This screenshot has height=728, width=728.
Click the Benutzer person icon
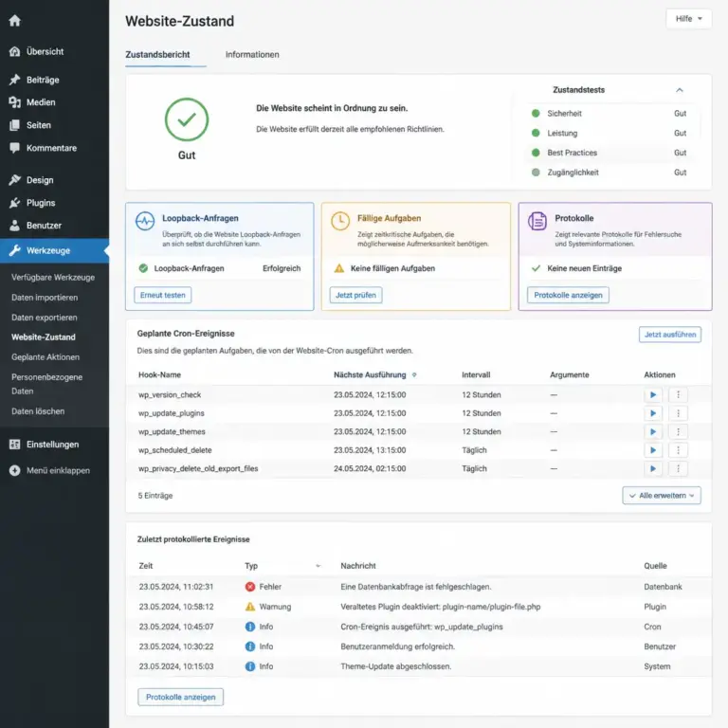(15, 226)
